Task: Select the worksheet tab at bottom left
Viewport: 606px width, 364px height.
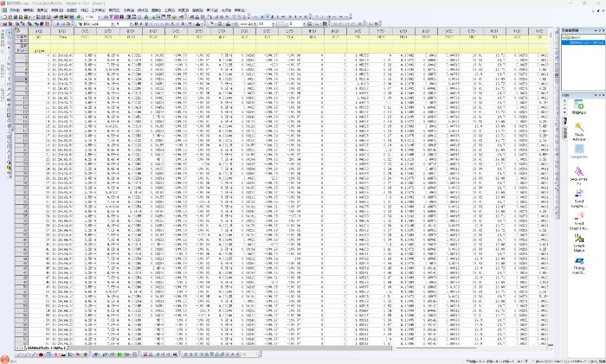Action: pyautogui.click(x=47, y=348)
